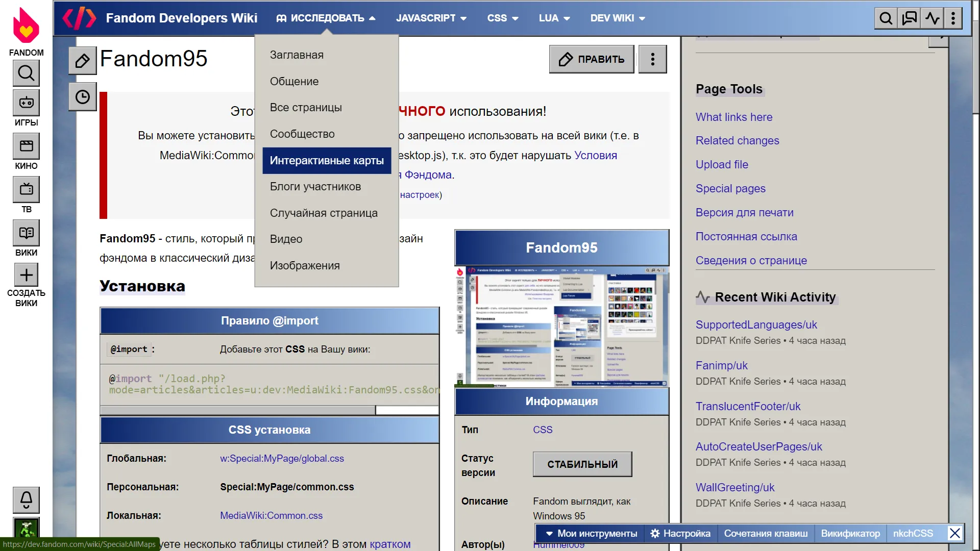Open SupportedLanguages/uk activity link

(x=756, y=324)
